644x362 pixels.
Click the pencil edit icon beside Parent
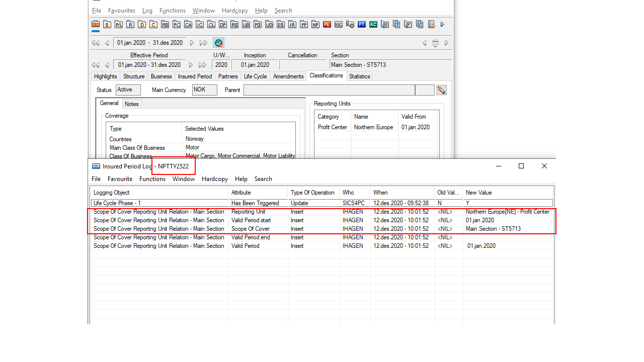click(x=441, y=90)
